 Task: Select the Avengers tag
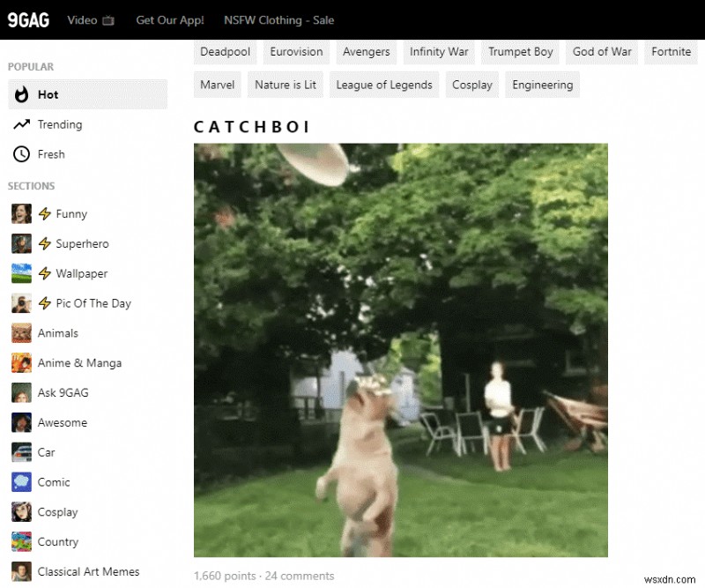366,52
